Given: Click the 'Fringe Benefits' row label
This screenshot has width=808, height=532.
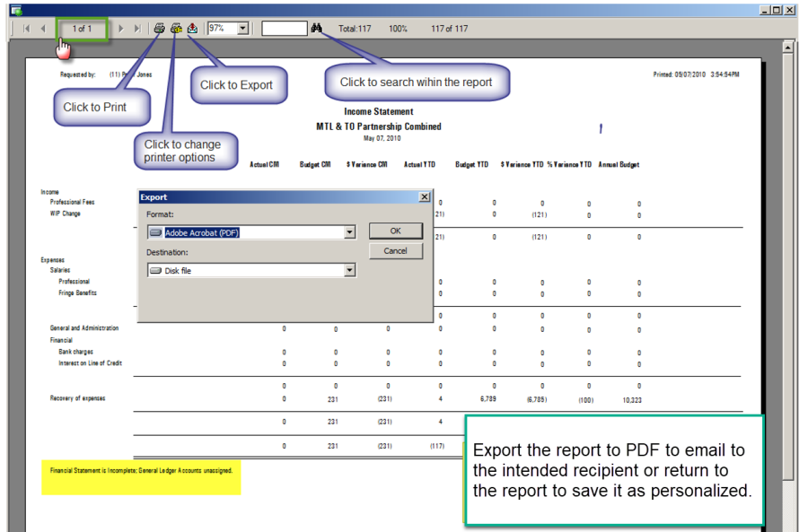Looking at the screenshot, I should [x=77, y=292].
